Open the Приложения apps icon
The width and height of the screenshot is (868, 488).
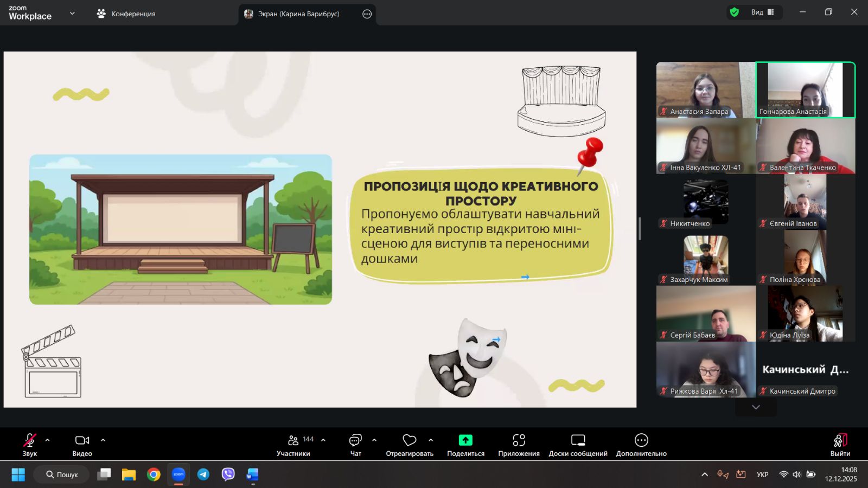[x=519, y=440]
